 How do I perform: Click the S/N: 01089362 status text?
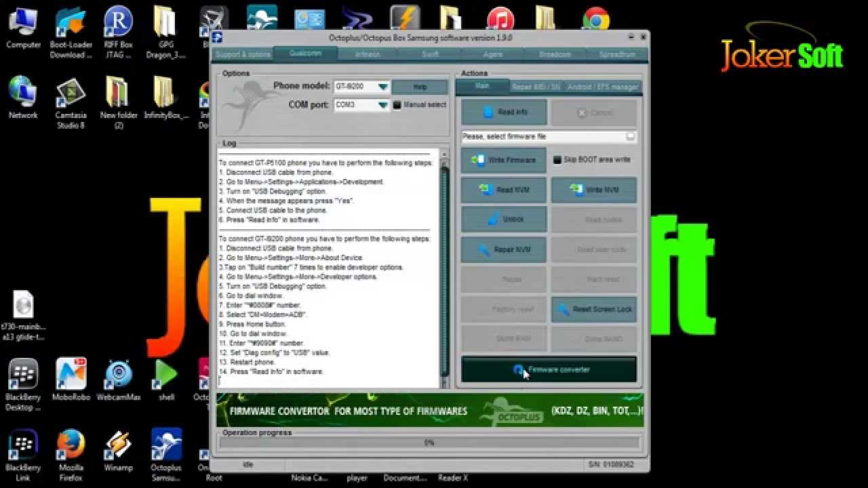[x=612, y=464]
